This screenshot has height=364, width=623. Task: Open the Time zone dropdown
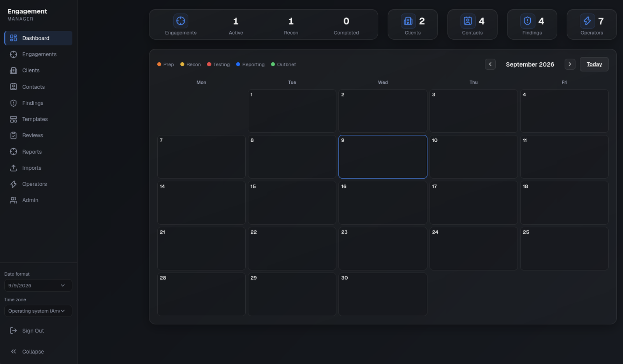tap(38, 311)
